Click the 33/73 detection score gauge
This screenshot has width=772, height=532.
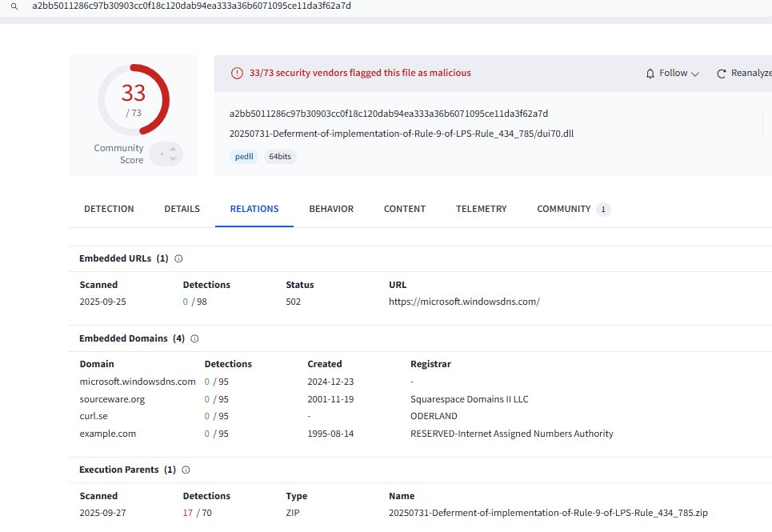[134, 99]
